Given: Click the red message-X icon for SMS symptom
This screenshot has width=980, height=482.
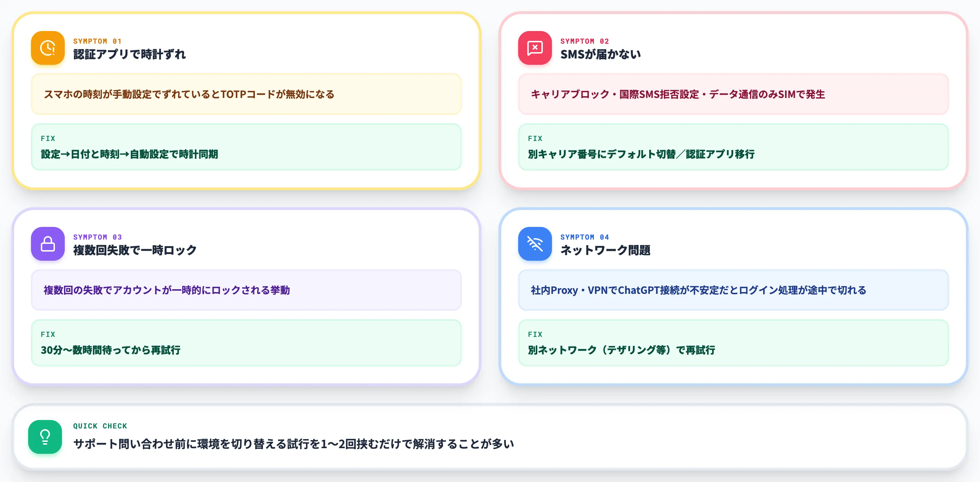Looking at the screenshot, I should (534, 48).
